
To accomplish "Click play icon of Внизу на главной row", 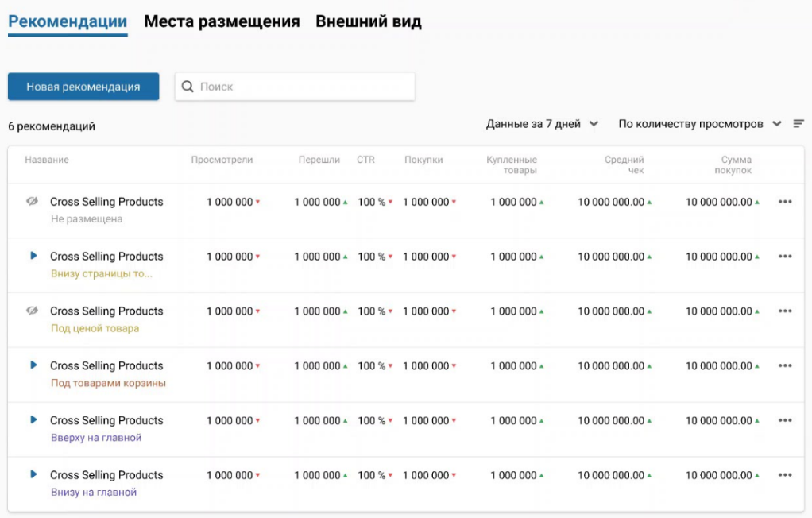I will pyautogui.click(x=33, y=474).
